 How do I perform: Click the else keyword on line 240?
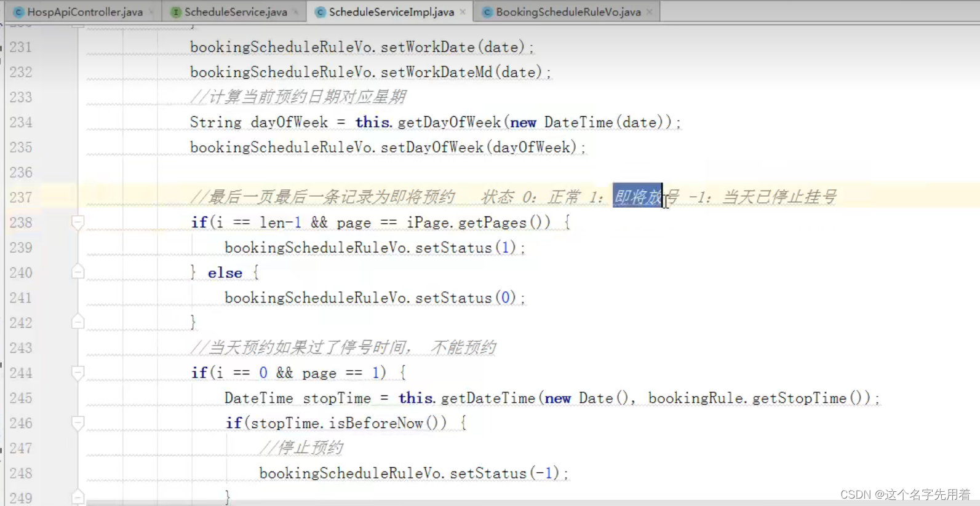(x=225, y=273)
